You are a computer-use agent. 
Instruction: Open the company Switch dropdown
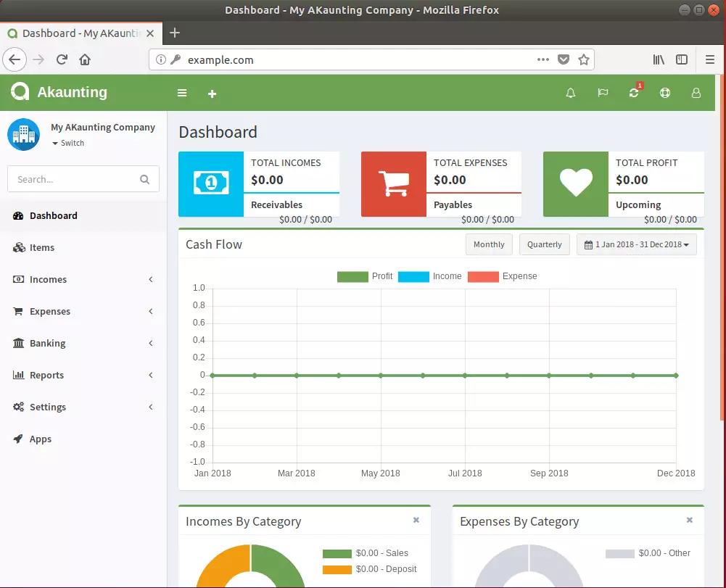tap(68, 143)
